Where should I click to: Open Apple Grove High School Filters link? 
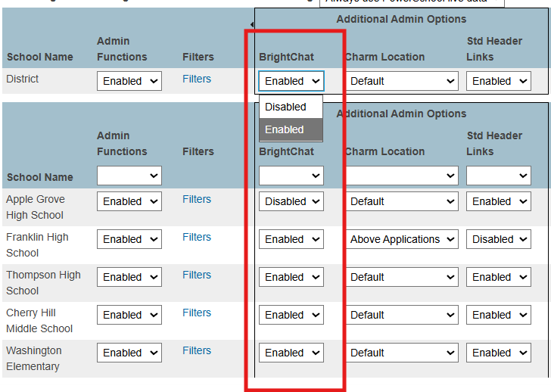[197, 199]
